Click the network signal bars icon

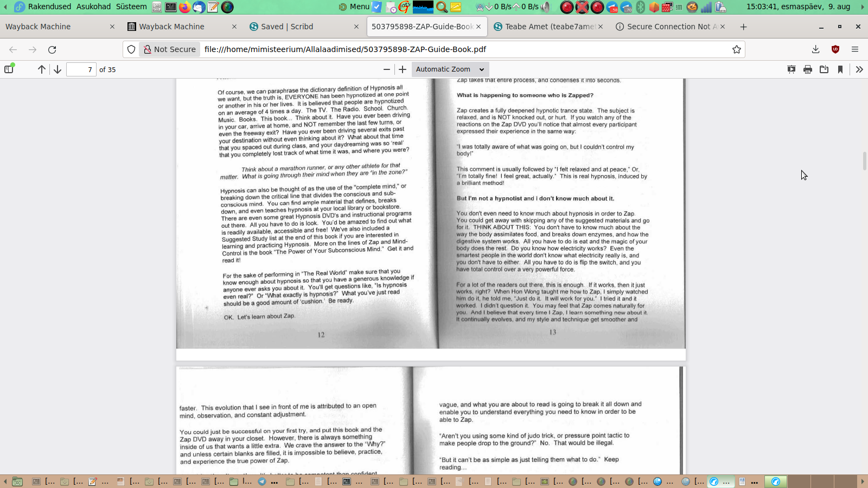(x=706, y=7)
